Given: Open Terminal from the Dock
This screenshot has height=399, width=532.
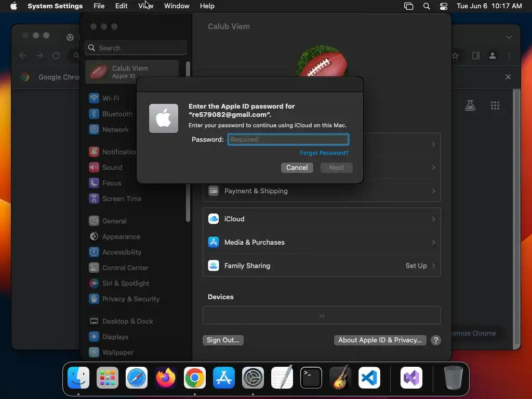Looking at the screenshot, I should pyautogui.click(x=311, y=378).
